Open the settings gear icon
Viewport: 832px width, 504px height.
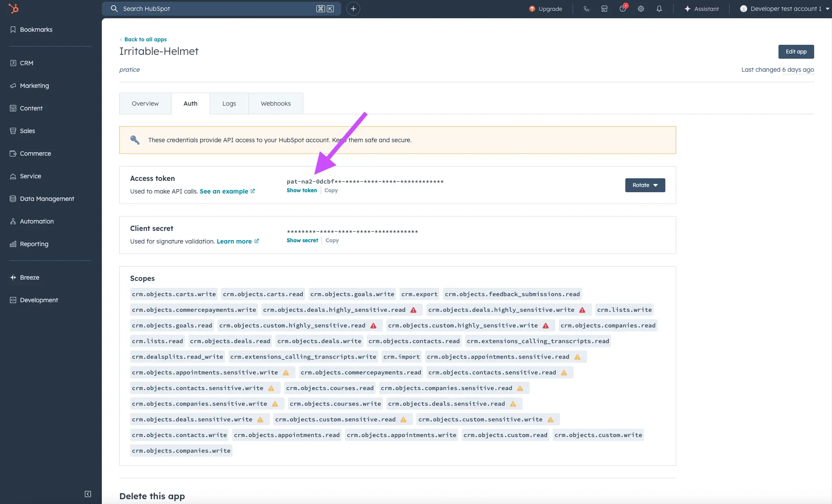641,9
